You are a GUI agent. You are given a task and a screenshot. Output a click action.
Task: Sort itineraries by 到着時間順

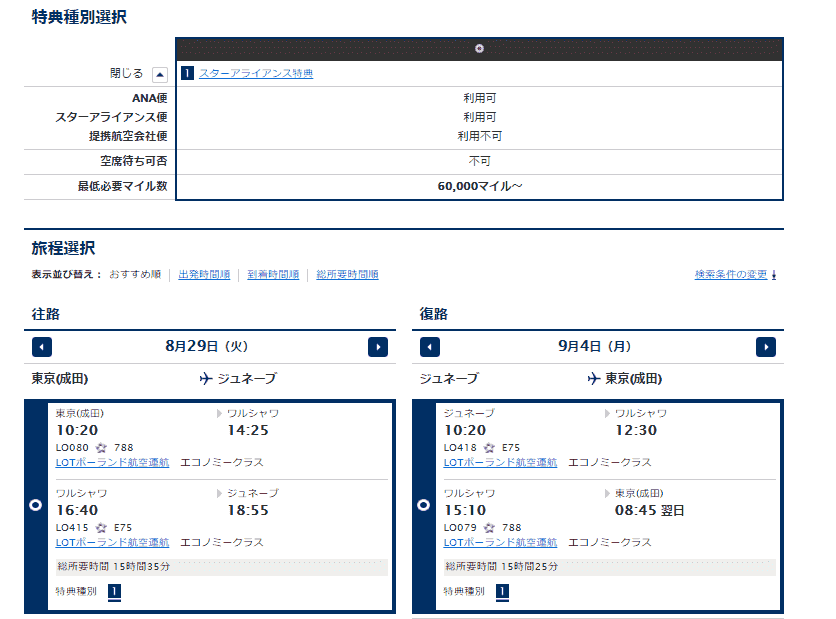[x=273, y=275]
